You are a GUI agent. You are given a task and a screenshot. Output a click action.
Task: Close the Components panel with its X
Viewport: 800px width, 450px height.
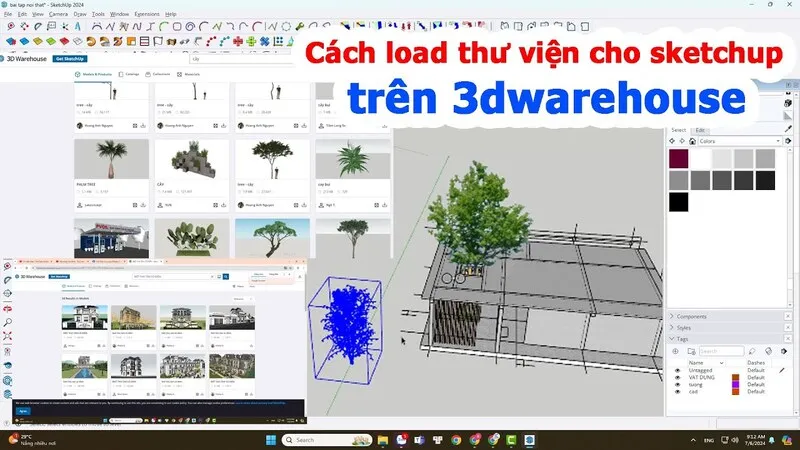point(788,316)
